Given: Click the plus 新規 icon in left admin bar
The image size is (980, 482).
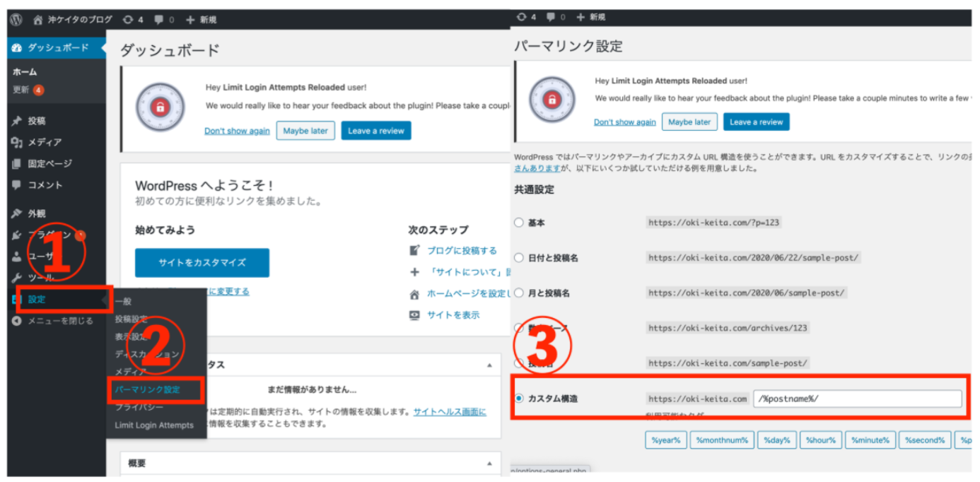Looking at the screenshot, I should point(189,20).
